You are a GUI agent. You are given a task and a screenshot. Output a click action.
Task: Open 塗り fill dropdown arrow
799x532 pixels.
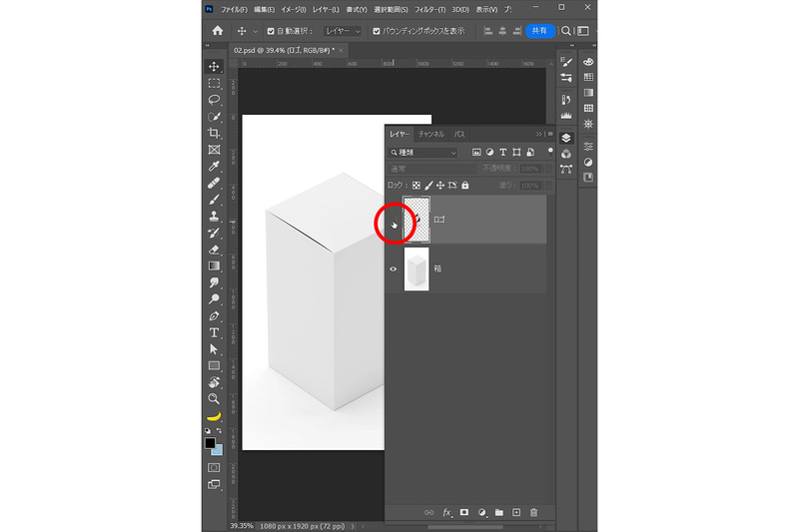pos(548,186)
